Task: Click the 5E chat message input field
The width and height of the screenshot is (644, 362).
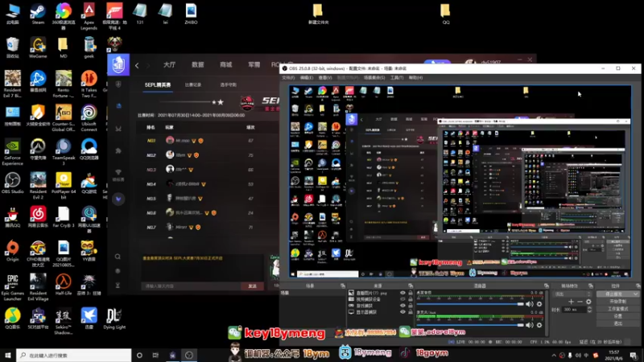Action: (191, 286)
